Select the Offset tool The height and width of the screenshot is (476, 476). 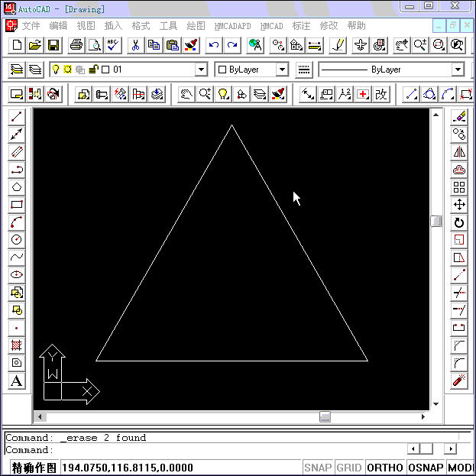[x=459, y=170]
